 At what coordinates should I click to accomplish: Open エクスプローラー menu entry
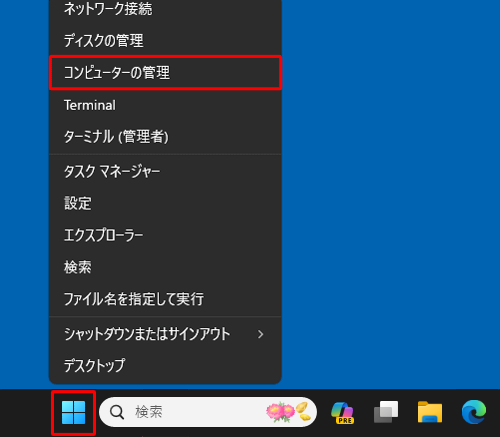coord(165,235)
